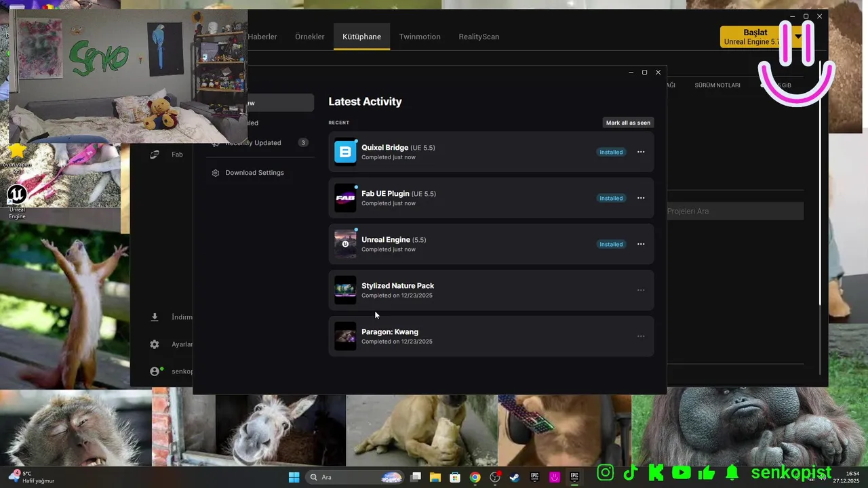Switch to the RealityScan tab

pyautogui.click(x=479, y=37)
